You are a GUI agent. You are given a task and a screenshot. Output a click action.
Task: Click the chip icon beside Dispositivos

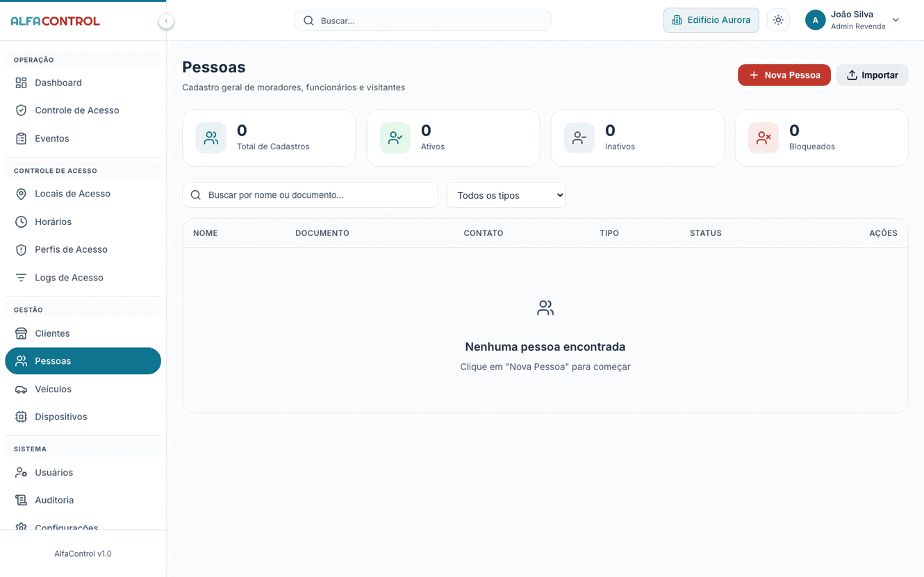tap(22, 417)
